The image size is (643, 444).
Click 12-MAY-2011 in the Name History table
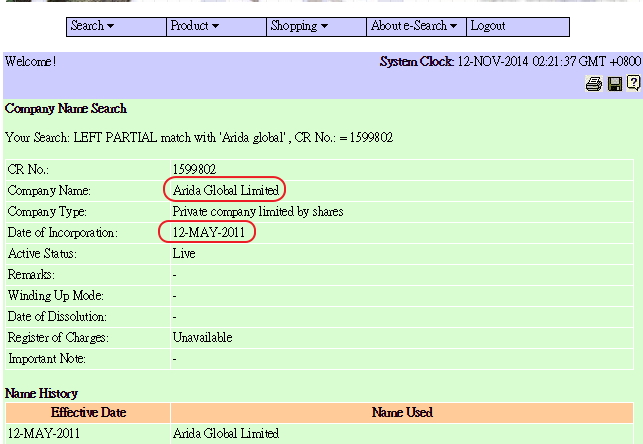[42, 434]
